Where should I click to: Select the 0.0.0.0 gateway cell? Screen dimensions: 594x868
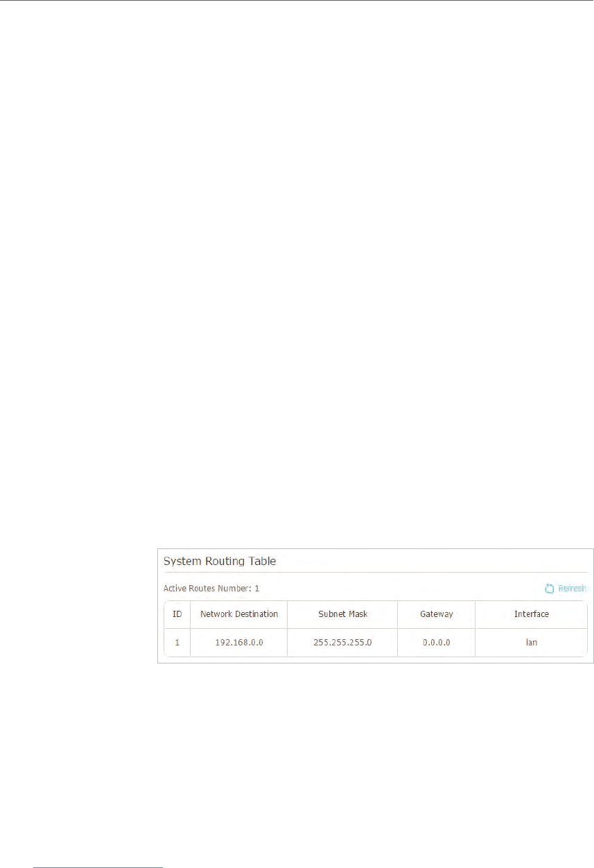tap(436, 643)
